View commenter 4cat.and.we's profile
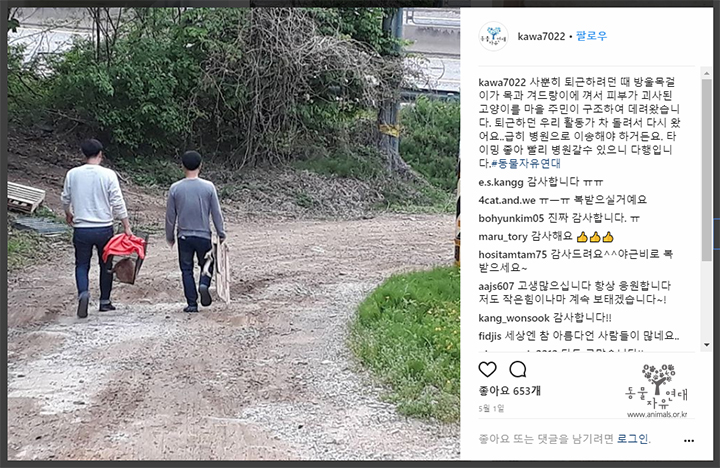 507,200
